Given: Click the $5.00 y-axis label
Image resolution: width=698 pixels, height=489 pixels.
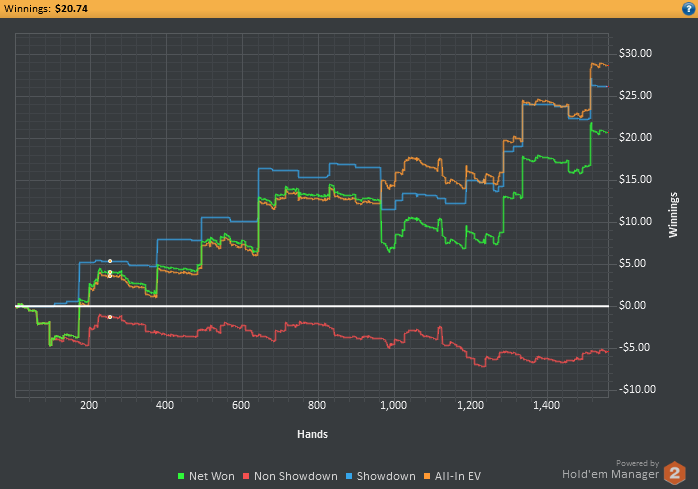Looking at the screenshot, I should tap(632, 263).
